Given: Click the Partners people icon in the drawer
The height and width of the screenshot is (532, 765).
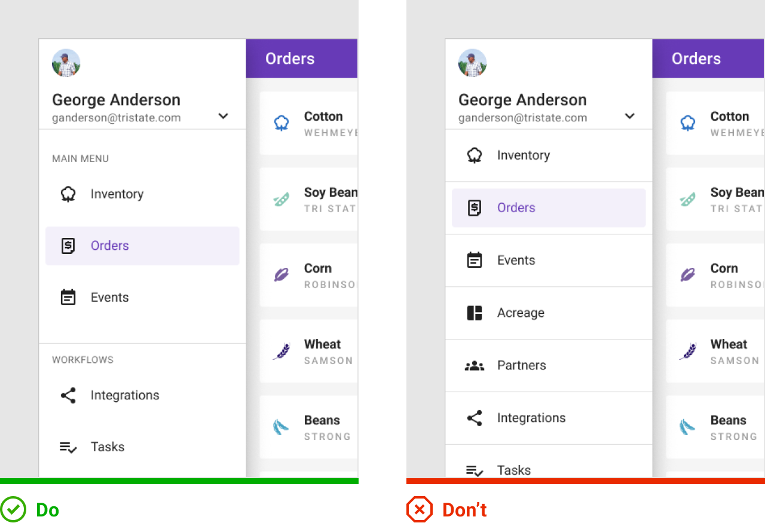Looking at the screenshot, I should [x=475, y=366].
